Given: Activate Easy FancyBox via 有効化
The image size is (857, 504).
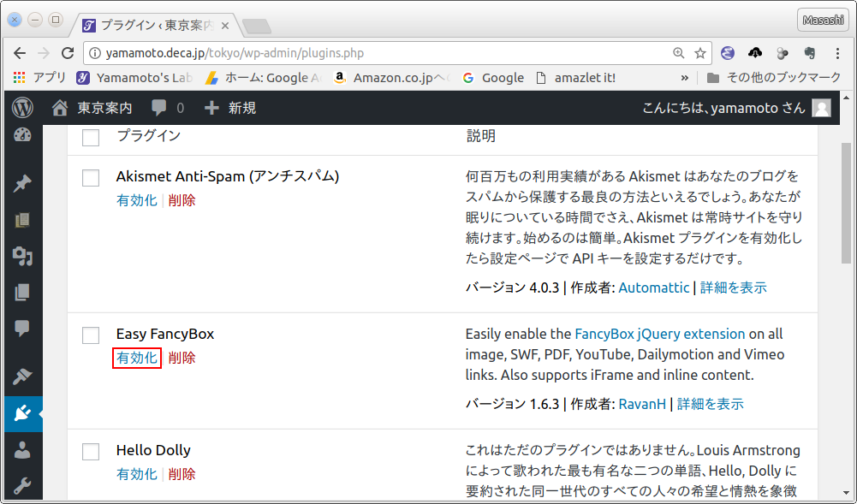Looking at the screenshot, I should (x=137, y=358).
